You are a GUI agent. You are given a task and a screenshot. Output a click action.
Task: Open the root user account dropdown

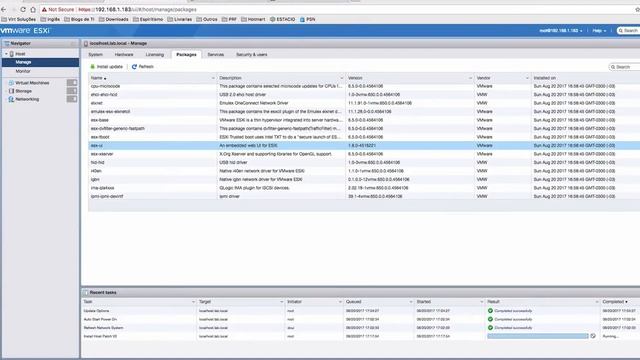coord(560,31)
